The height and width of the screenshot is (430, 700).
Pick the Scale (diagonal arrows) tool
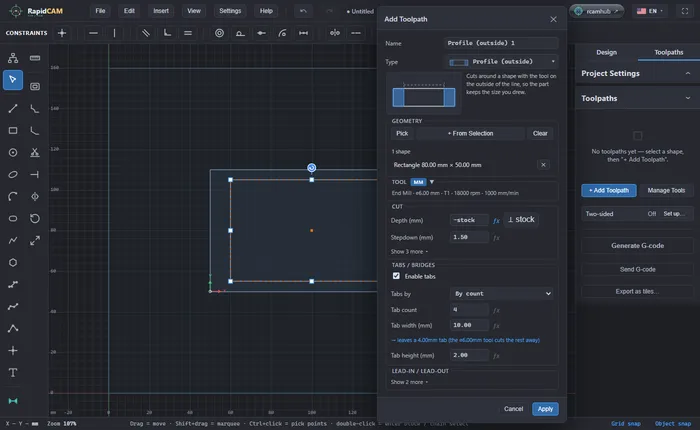[x=35, y=241]
